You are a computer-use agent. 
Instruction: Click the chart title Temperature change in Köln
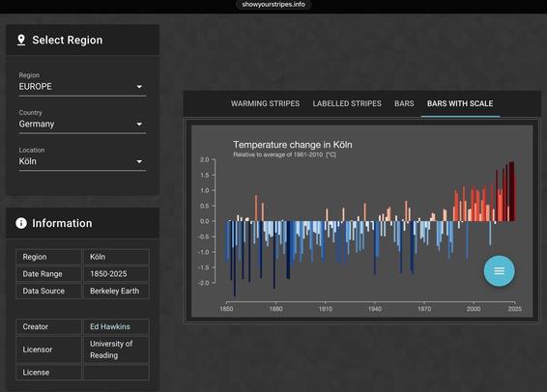tap(292, 145)
